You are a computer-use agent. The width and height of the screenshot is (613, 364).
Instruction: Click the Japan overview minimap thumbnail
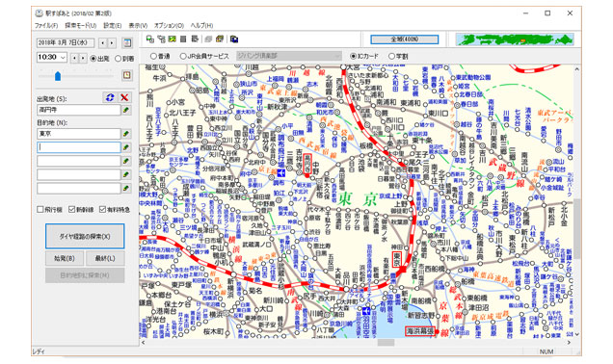pos(515,39)
